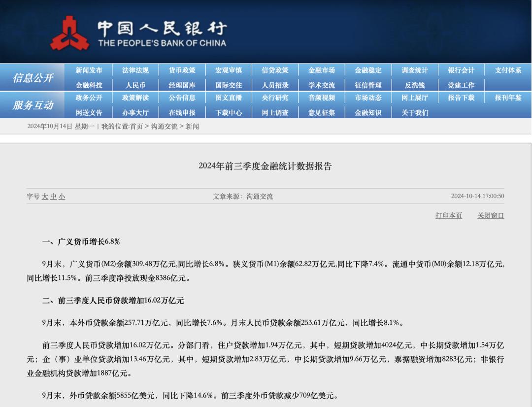Open the 法律法规 menu item
Screen dimensions: 532x407
pos(135,70)
